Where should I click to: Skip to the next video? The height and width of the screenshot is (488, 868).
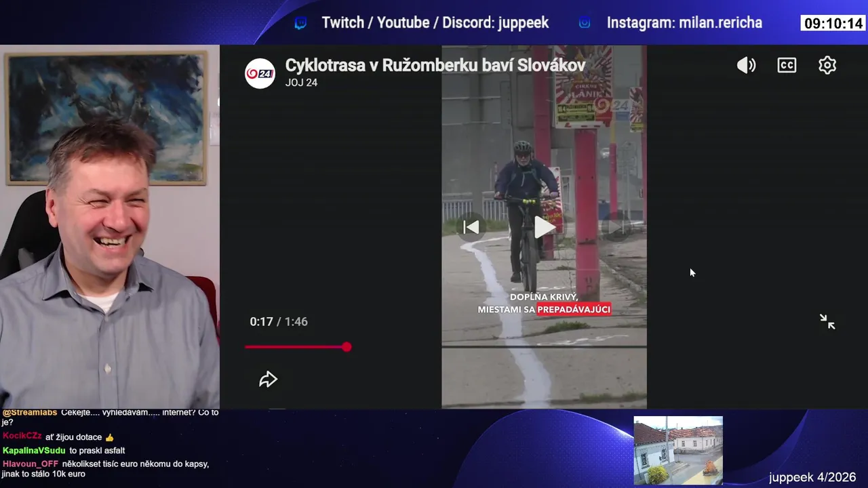point(616,227)
